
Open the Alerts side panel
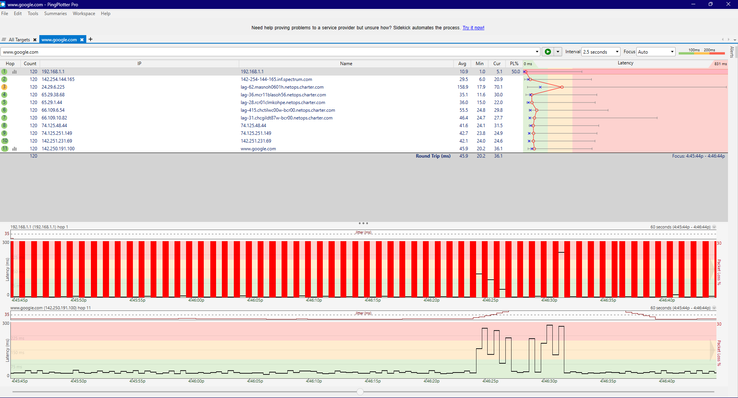732,52
